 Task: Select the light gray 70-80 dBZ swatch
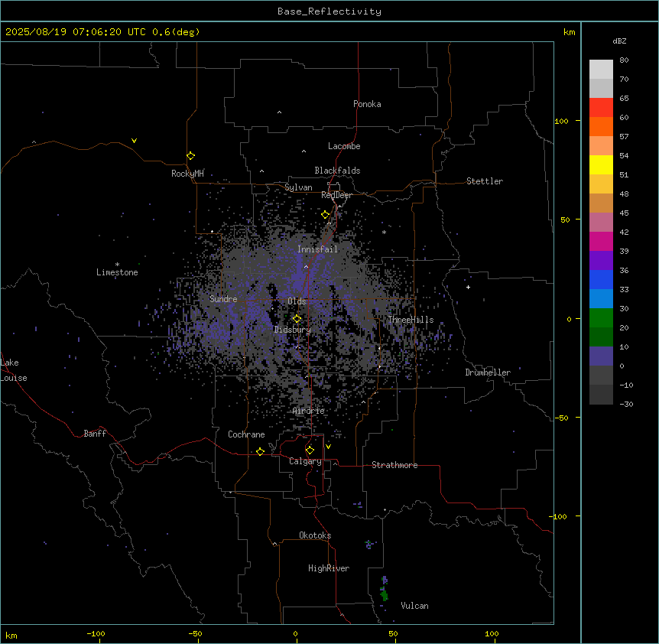601,70
